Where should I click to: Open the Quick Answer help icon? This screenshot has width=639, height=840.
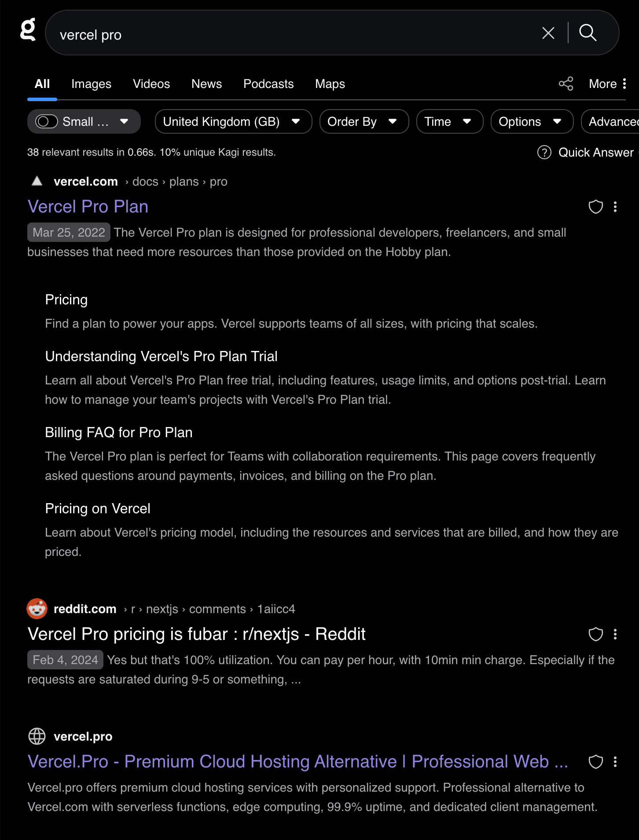544,152
